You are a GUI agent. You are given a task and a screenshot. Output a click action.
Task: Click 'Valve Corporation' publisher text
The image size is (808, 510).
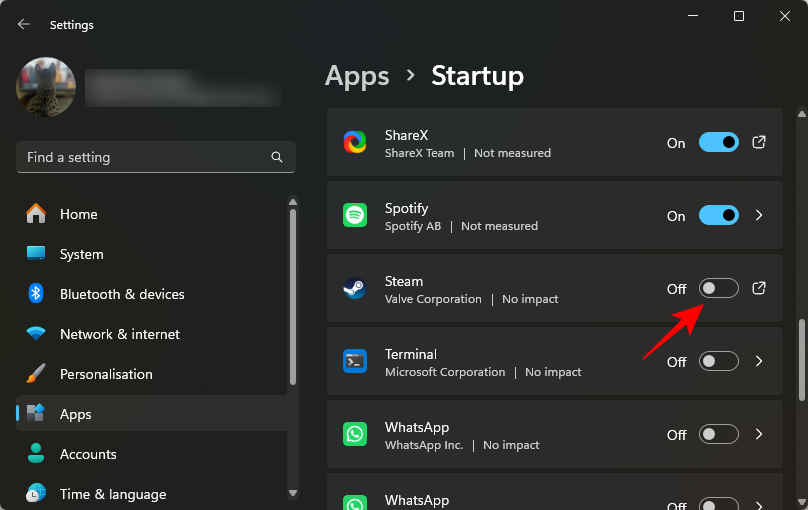433,299
